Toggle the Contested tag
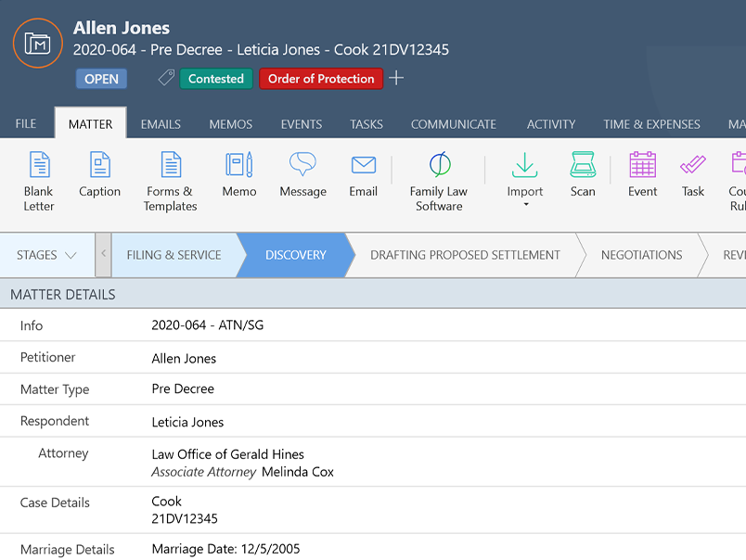The width and height of the screenshot is (746, 560). coord(216,79)
